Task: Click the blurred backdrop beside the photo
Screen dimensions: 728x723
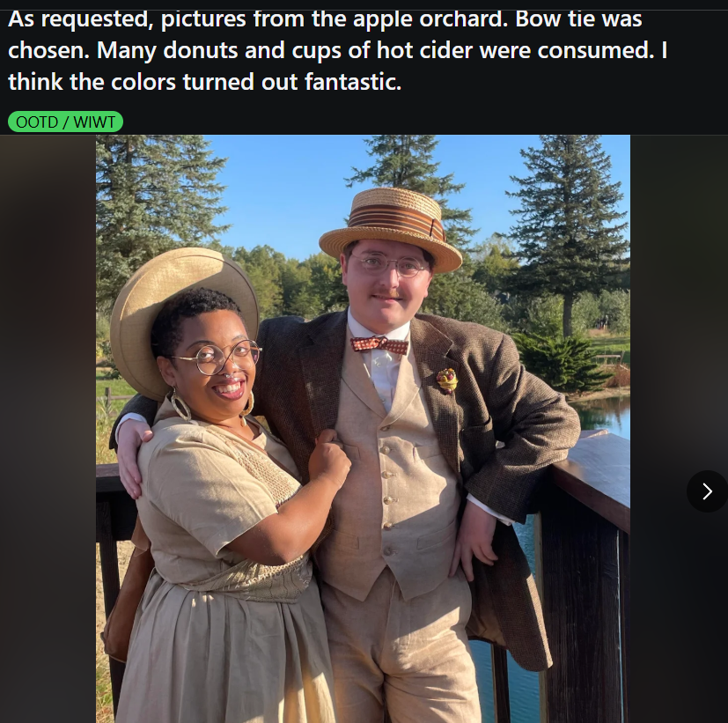Action: [x=48, y=429]
